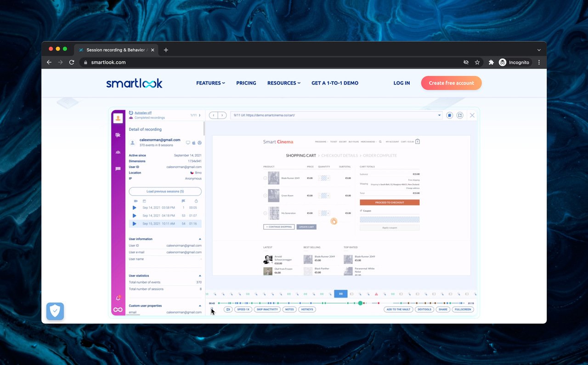The height and width of the screenshot is (365, 588).
Task: Collapse Custom user properties section
Action: (200, 306)
